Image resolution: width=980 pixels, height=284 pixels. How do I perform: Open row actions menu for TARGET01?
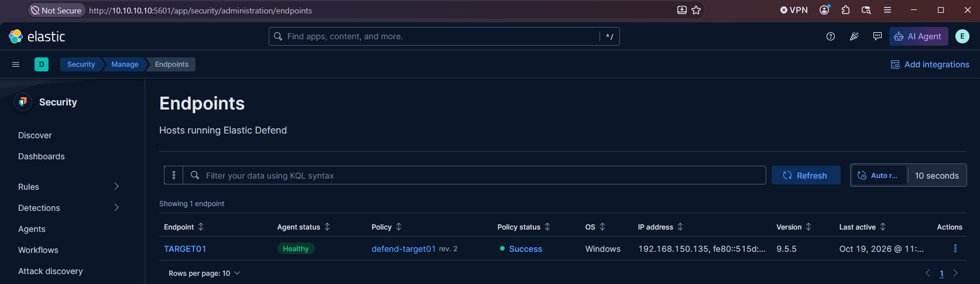[955, 248]
